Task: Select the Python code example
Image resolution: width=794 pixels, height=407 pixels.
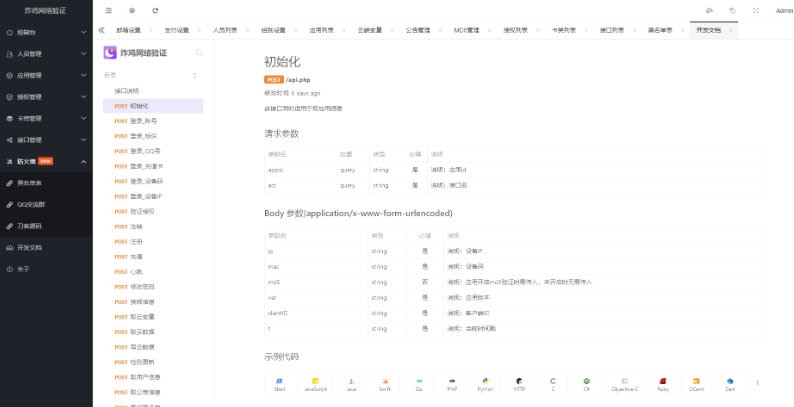Action: [486, 384]
